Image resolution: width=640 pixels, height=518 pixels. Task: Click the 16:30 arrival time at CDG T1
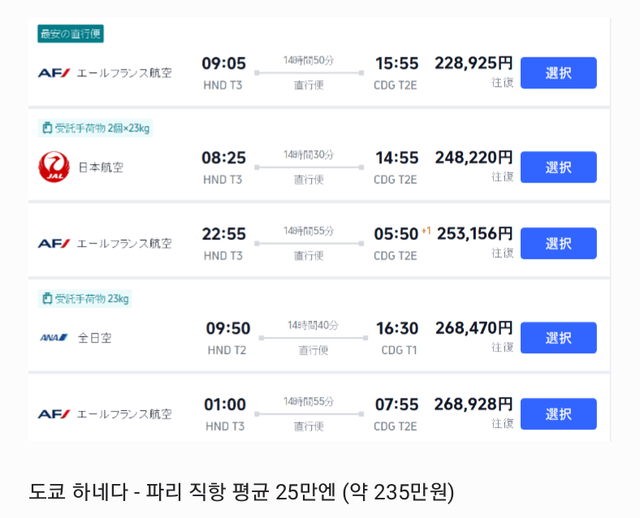tap(397, 329)
